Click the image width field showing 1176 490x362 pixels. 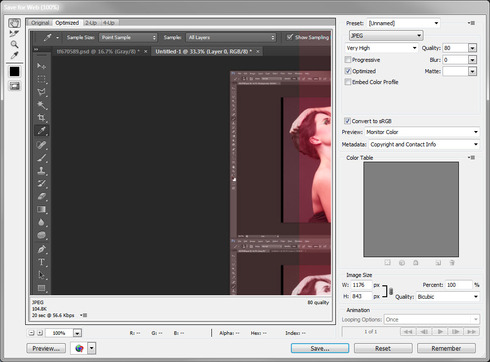(361, 285)
